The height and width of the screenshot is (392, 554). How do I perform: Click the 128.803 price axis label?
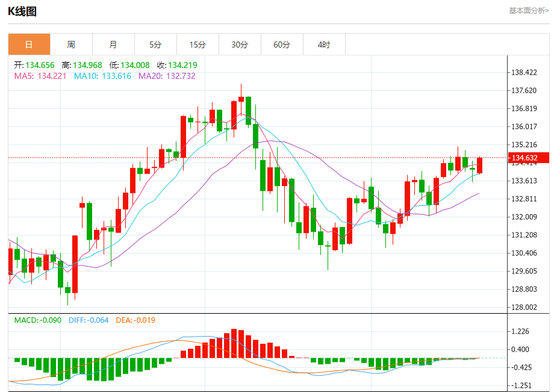point(524,289)
